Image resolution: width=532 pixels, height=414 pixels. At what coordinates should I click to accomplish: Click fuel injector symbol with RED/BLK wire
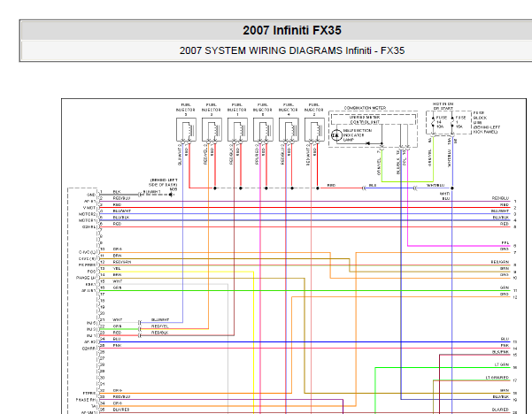tap(237, 129)
